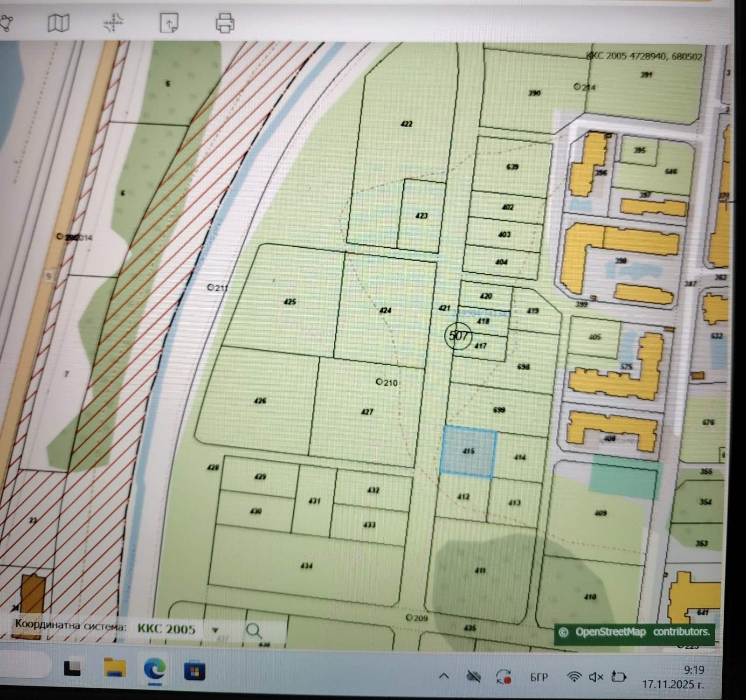Click the magnifier search icon by coordinate system

[254, 631]
